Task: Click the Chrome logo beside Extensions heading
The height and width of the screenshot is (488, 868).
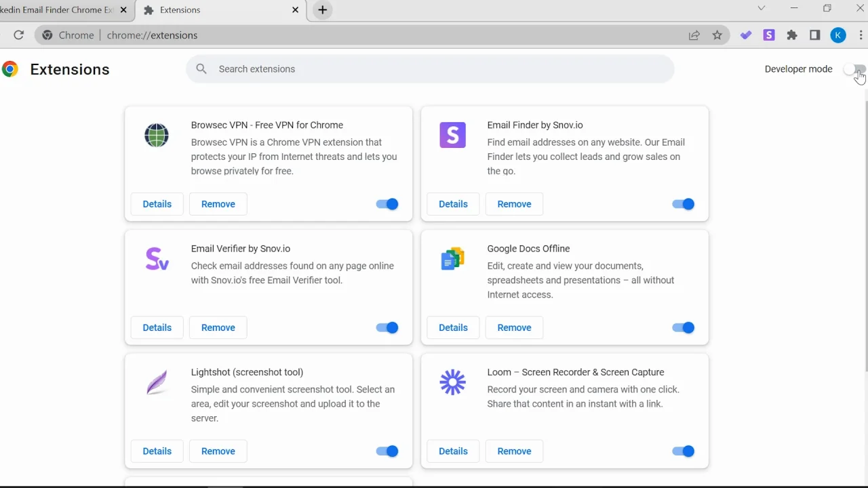Action: (x=9, y=69)
